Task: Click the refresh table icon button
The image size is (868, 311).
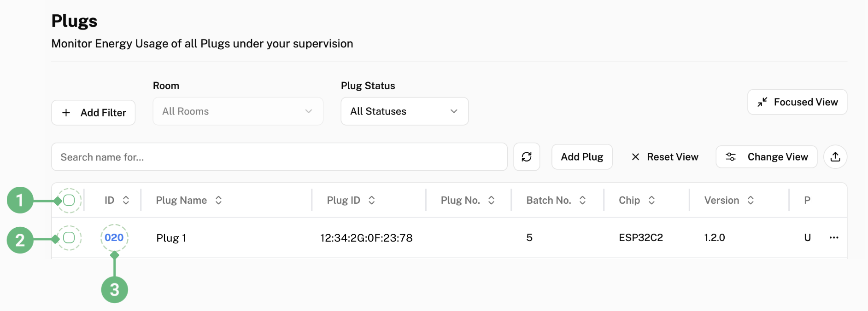Action: pyautogui.click(x=527, y=157)
